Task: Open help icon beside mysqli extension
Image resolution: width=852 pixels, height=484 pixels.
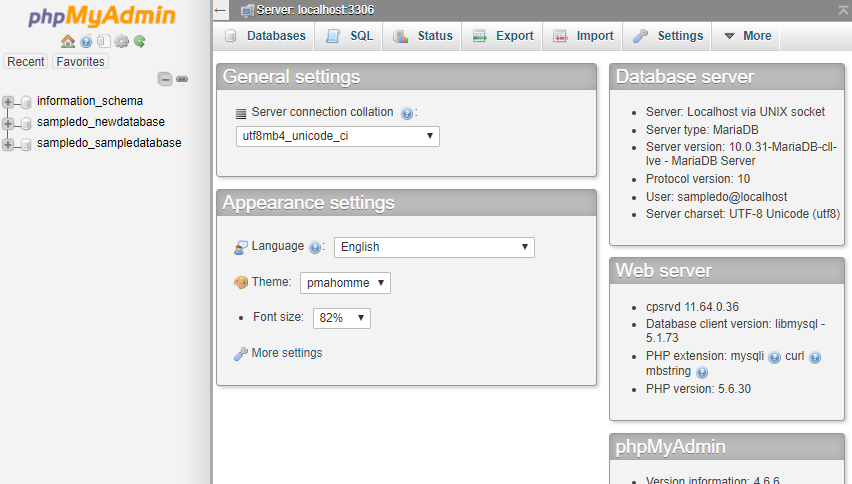Action: click(x=775, y=357)
